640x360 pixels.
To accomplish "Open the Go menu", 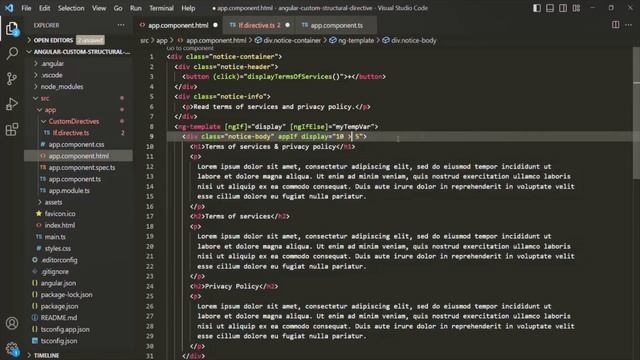I will click(118, 8).
